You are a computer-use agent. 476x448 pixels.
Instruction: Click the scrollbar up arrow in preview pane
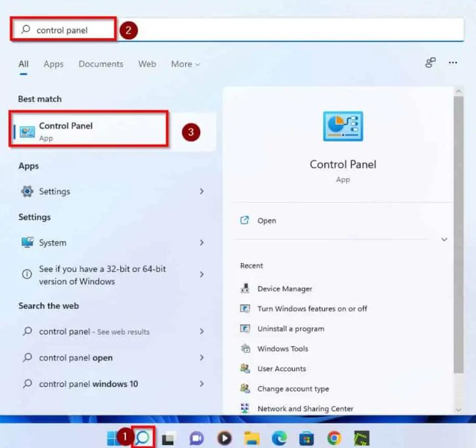[x=458, y=91]
